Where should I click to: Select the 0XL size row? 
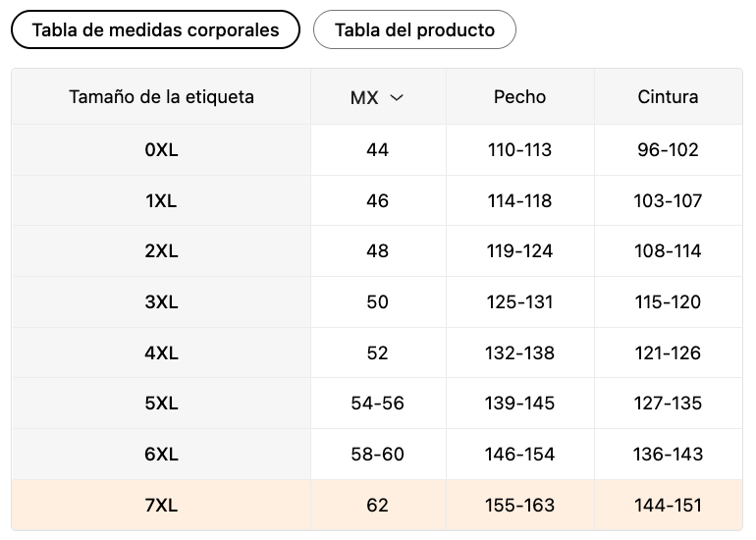tap(161, 150)
